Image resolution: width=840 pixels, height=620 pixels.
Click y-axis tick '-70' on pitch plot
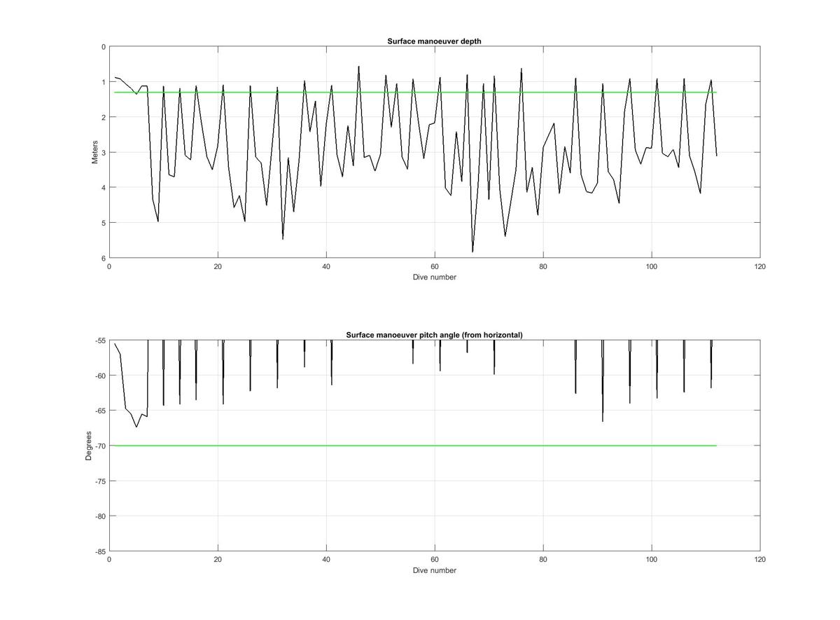99,446
